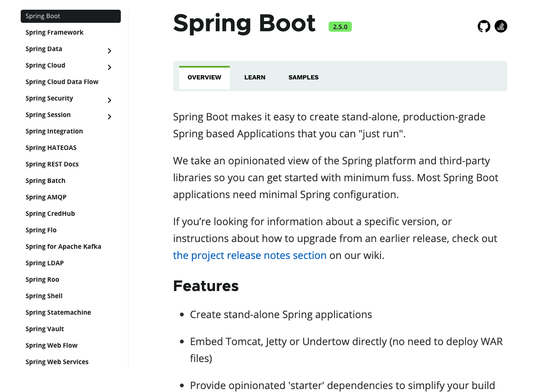This screenshot has width=544, height=392.
Task: Click the Spring Boot page heading
Action: tap(245, 23)
